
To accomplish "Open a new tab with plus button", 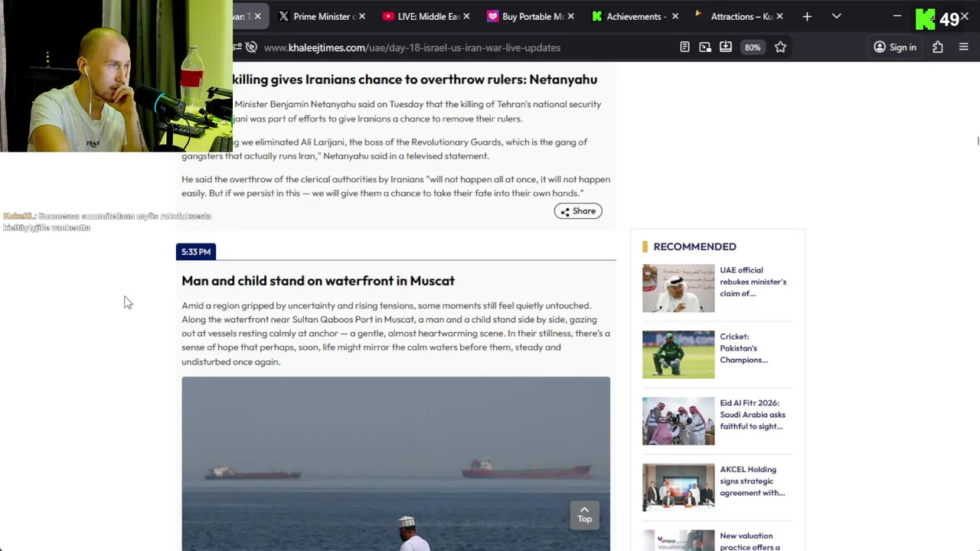I will pyautogui.click(x=807, y=16).
